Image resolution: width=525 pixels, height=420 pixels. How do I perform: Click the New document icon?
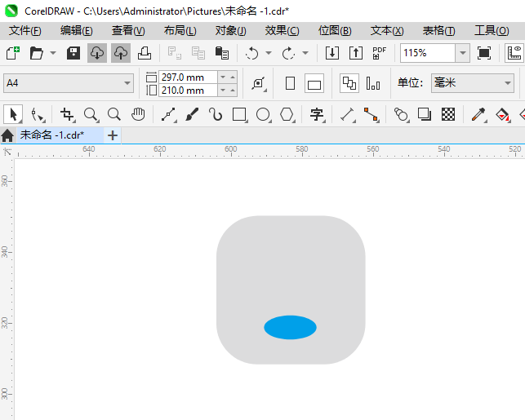pos(13,53)
